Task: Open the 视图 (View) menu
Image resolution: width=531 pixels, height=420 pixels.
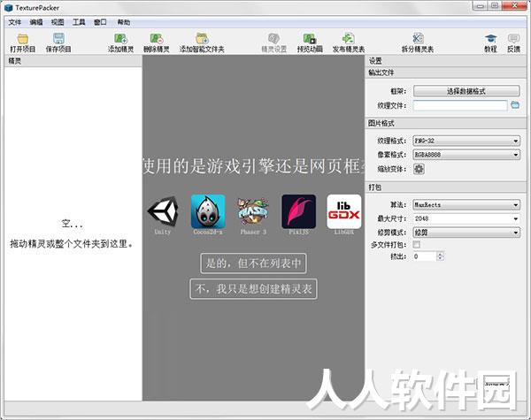Action: point(58,22)
